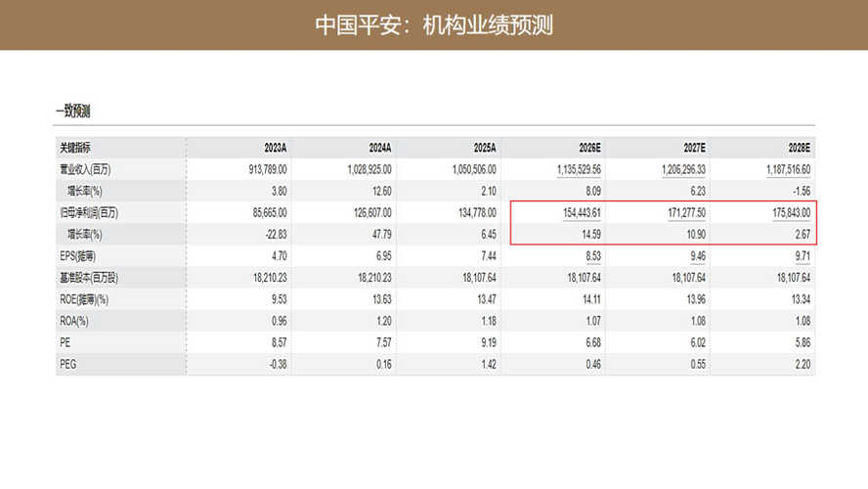Select the PE row label
Viewport: 868px width, 489px height.
(65, 342)
